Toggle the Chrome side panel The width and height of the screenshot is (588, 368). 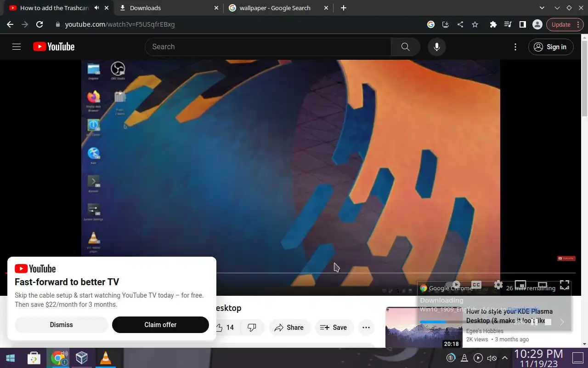pyautogui.click(x=523, y=24)
